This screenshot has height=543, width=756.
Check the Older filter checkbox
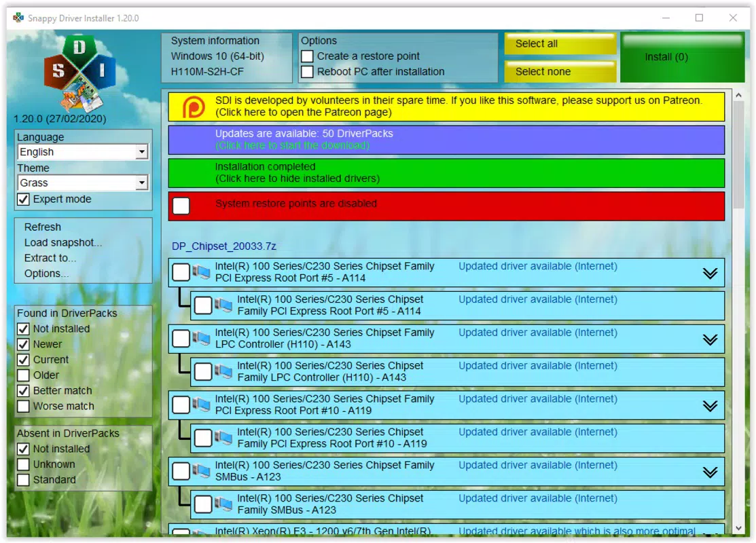point(23,375)
